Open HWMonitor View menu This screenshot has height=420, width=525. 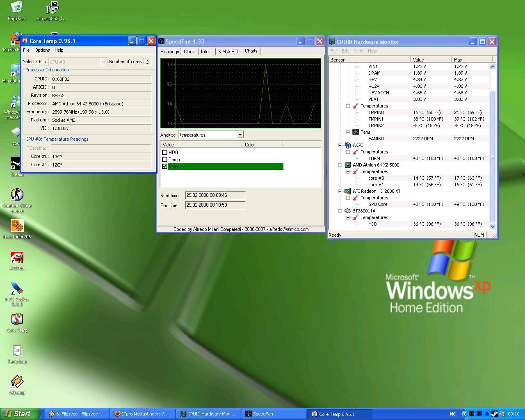coord(358,51)
